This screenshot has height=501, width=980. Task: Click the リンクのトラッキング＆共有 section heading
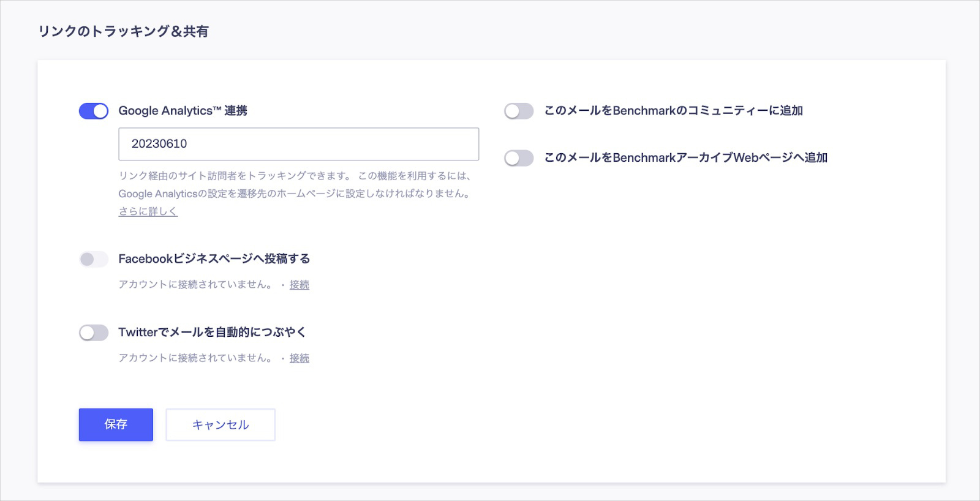(x=123, y=31)
